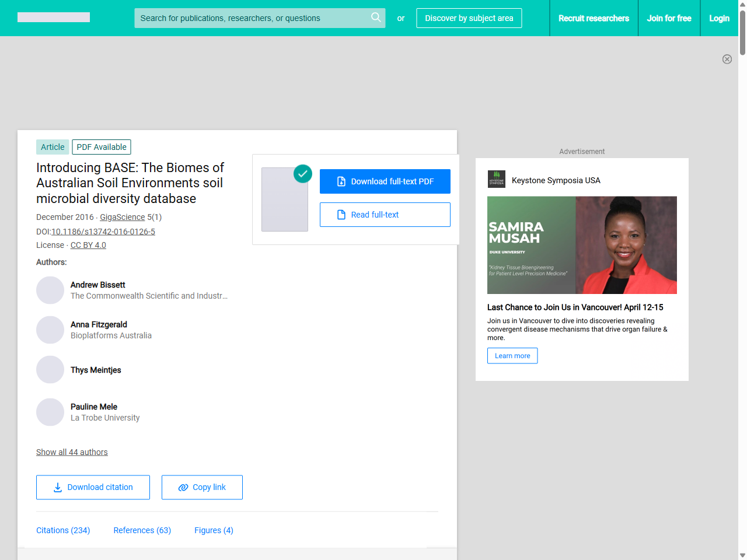The height and width of the screenshot is (560, 747).
Task: Focus the publications search field
Action: [x=251, y=18]
